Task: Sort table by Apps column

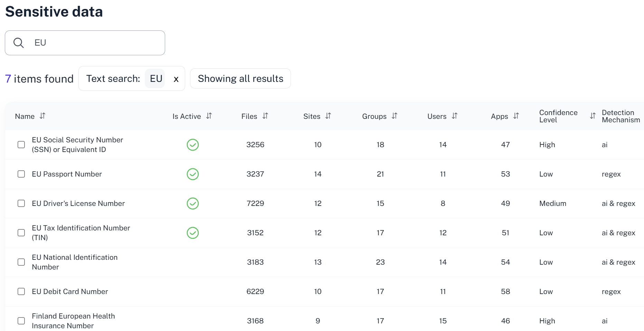Action: (x=516, y=116)
